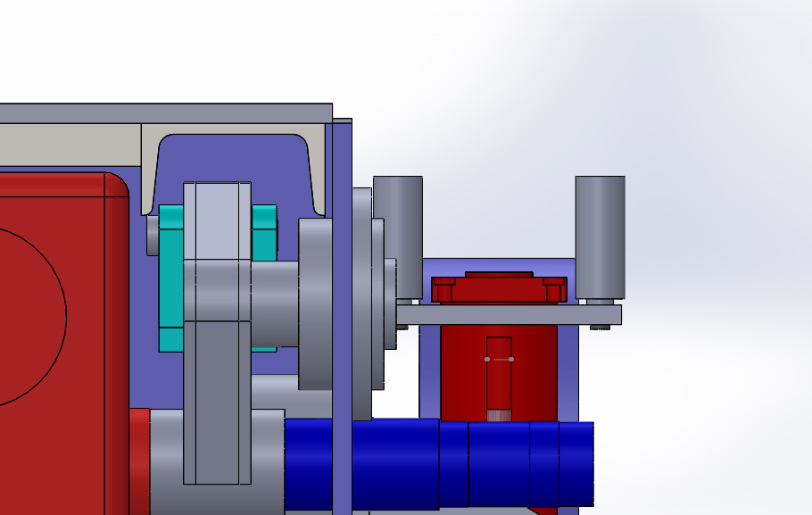This screenshot has width=812, height=515.
Task: Select the dark red cylindrical component below plate
Action: tap(499, 373)
